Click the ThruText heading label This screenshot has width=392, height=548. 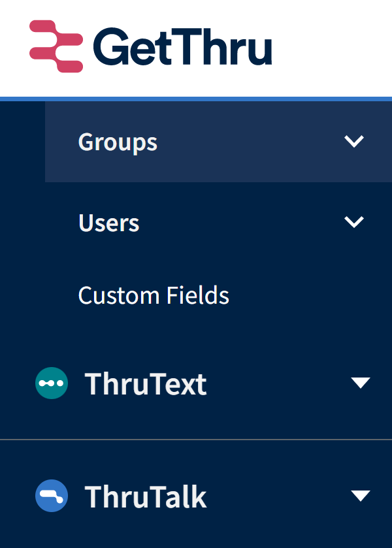(146, 384)
